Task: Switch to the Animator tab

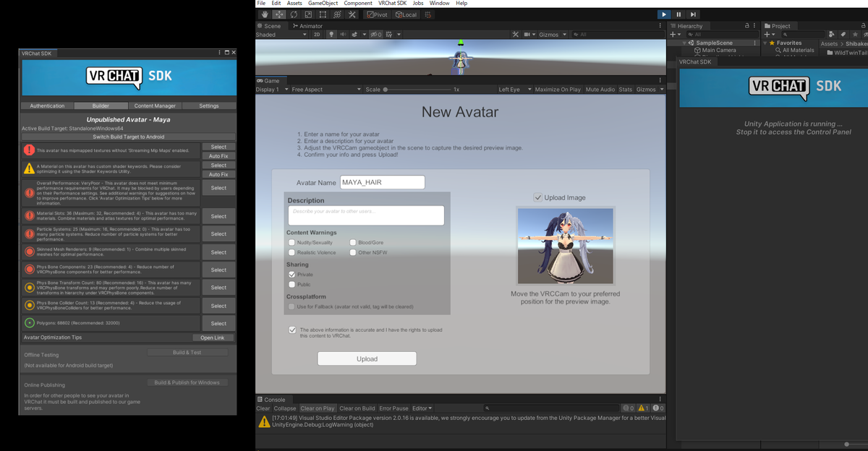Action: pyautogui.click(x=307, y=26)
